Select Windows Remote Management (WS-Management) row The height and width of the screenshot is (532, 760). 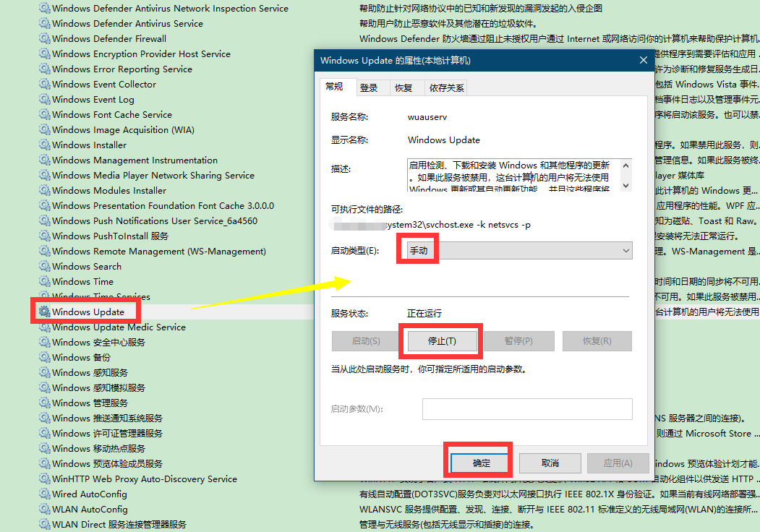159,252
